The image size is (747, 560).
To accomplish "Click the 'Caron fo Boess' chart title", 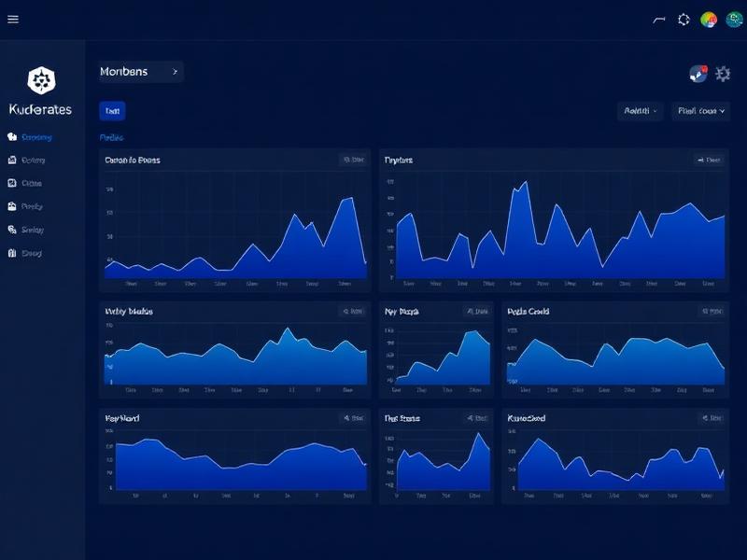I will [x=133, y=160].
